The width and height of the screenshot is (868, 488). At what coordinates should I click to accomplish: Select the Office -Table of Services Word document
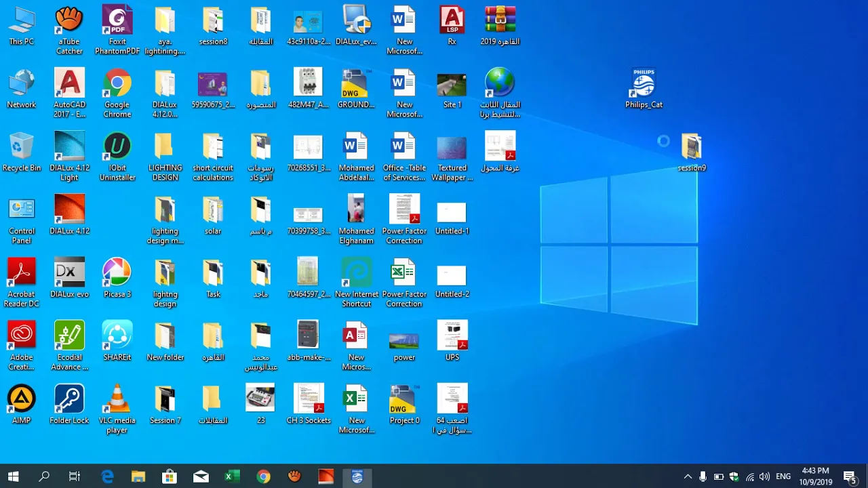pyautogui.click(x=404, y=157)
